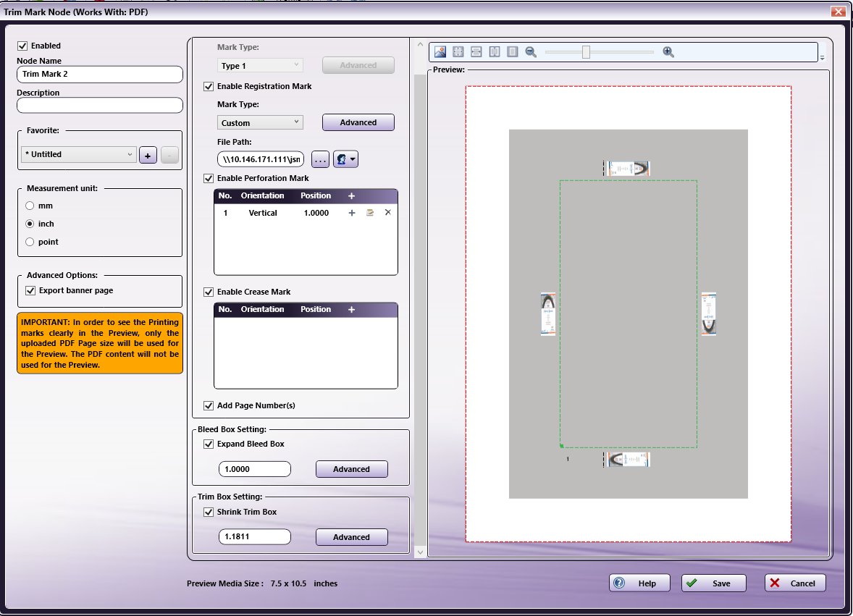The height and width of the screenshot is (616, 853).
Task: Save the Trim Mark node settings
Action: pos(714,583)
